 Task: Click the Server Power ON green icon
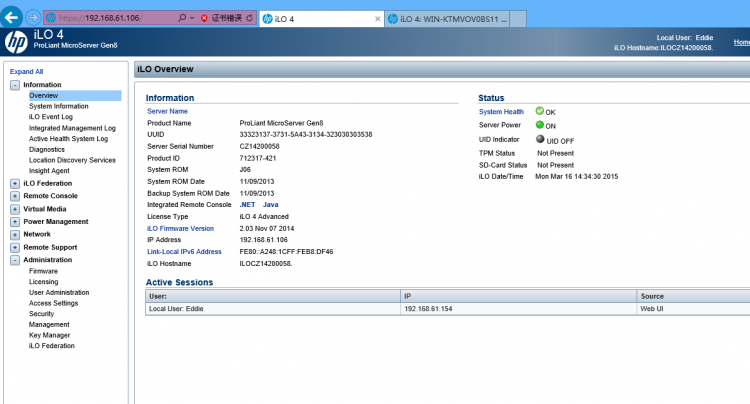coord(540,125)
